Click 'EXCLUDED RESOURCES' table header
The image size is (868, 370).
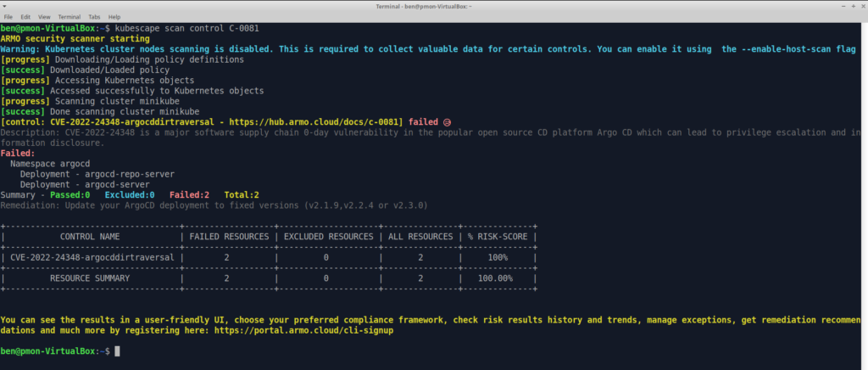coord(329,237)
